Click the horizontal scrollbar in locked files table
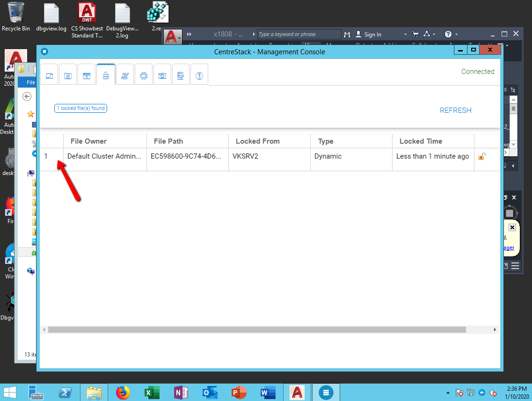 [257, 329]
